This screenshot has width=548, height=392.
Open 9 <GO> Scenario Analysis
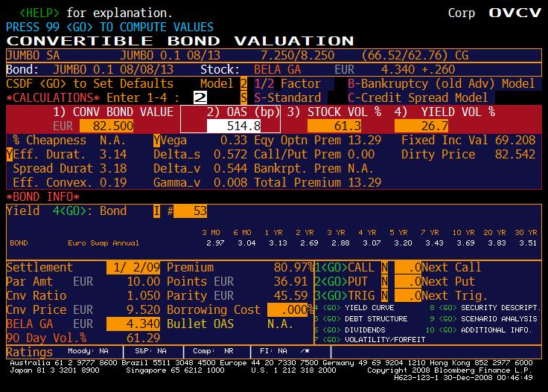pos(483,319)
